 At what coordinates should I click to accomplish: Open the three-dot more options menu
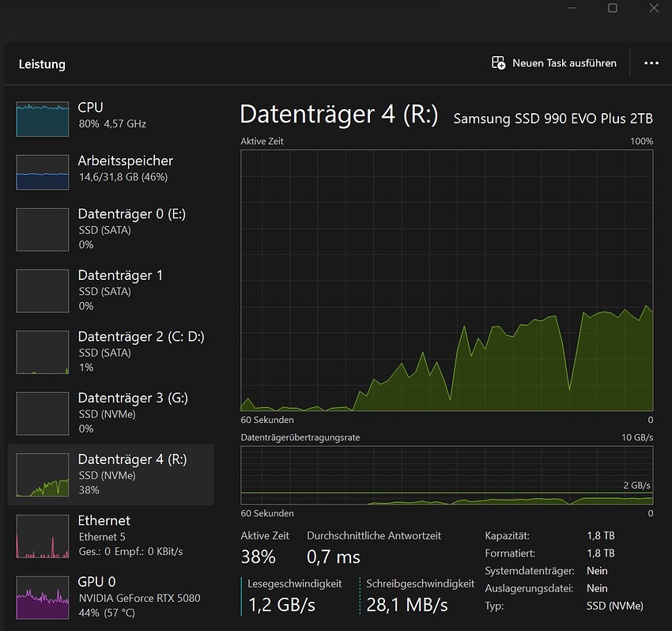[x=651, y=63]
